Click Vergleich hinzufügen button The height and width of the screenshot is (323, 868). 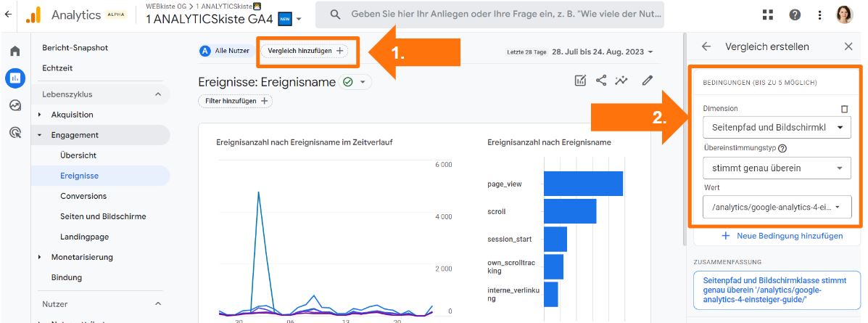click(305, 51)
